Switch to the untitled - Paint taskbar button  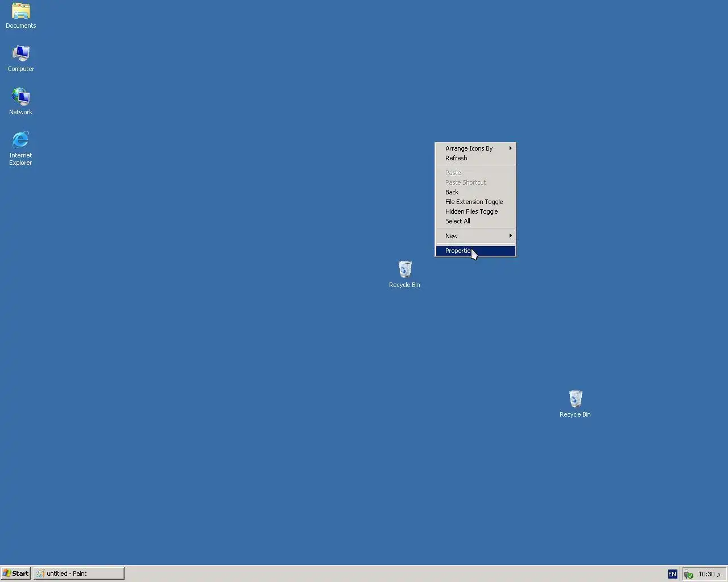[79, 573]
